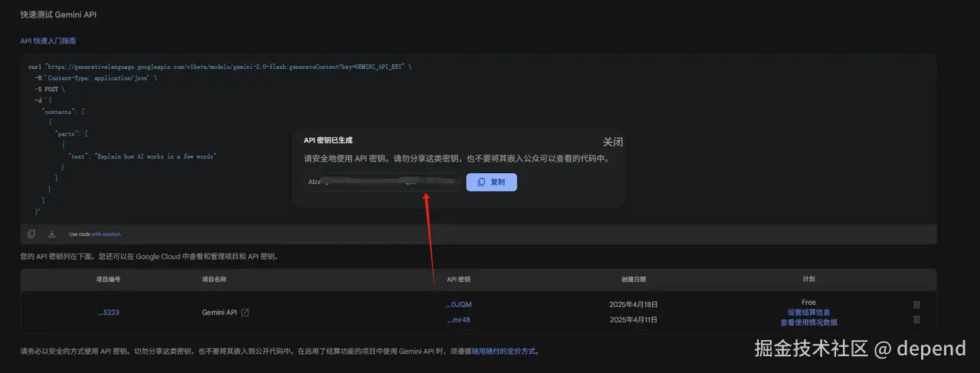Image resolution: width=980 pixels, height=373 pixels.
Task: Click the Content-Type header code line
Action: [x=96, y=78]
